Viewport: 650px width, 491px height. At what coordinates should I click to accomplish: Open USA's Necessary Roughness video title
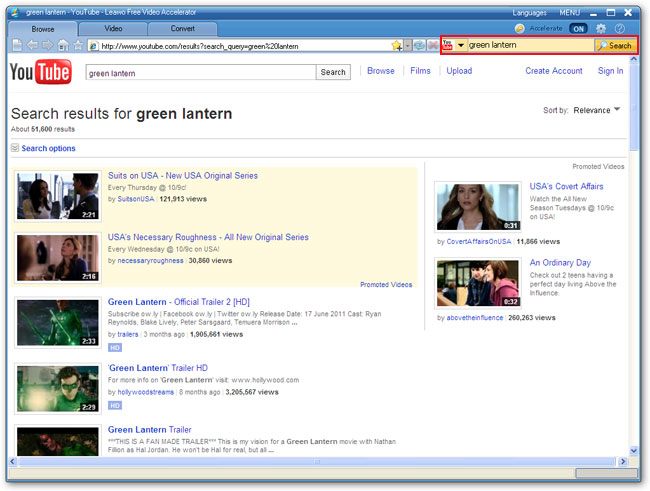[208, 237]
